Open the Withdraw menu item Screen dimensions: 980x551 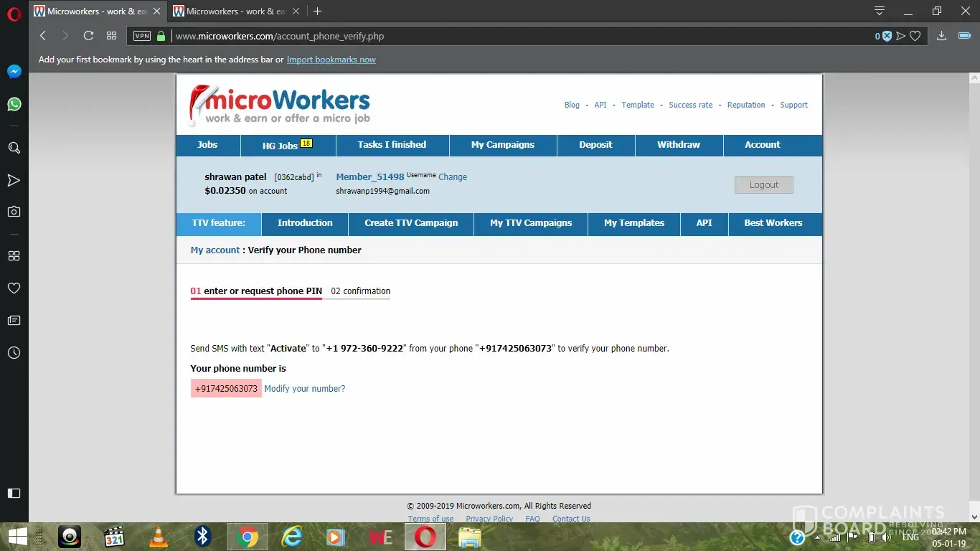pyautogui.click(x=678, y=145)
